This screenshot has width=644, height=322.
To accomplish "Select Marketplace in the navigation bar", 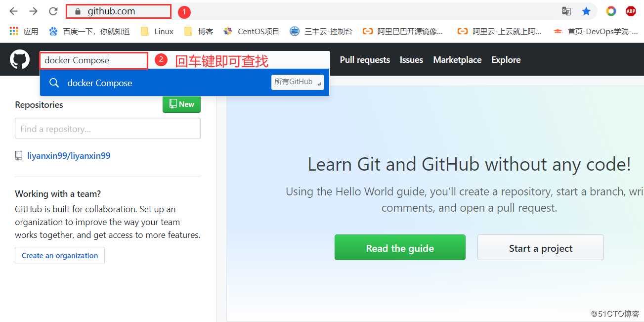I will 457,59.
